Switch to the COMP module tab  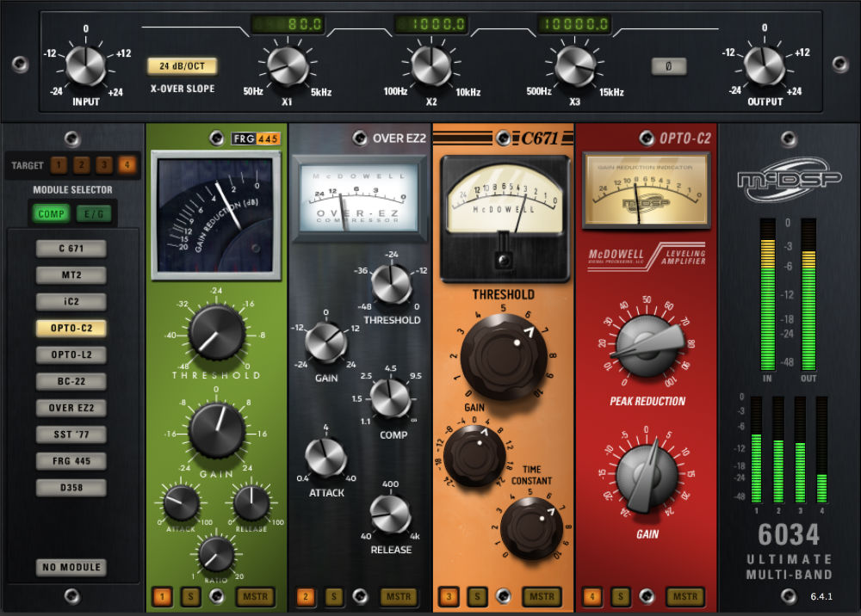pos(51,214)
